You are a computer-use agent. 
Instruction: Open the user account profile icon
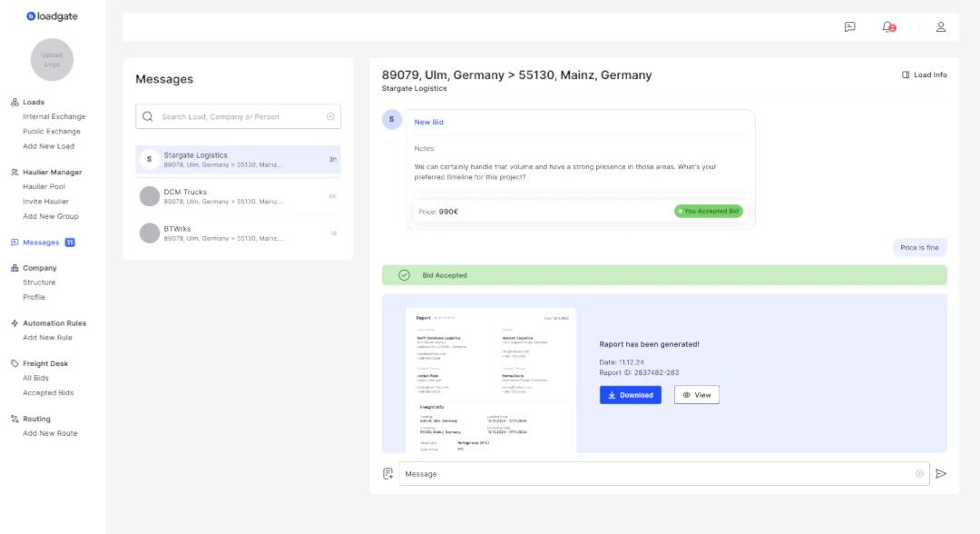point(941,28)
